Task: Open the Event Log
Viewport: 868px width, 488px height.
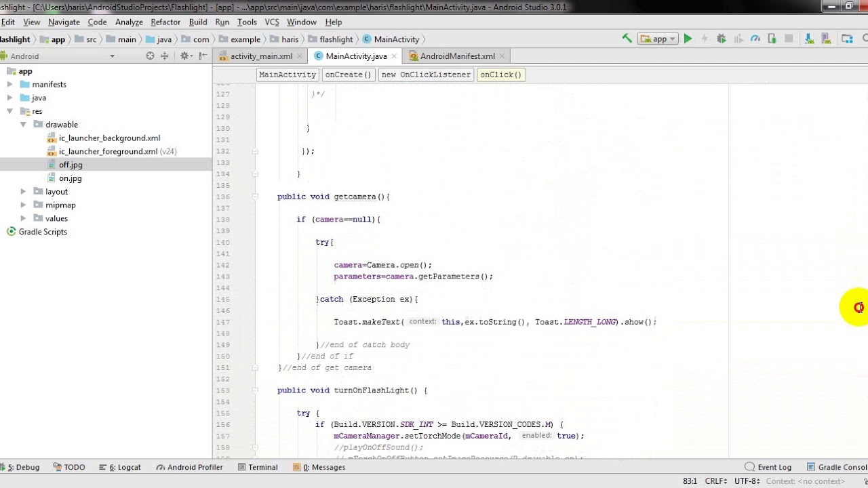Action: (768, 467)
